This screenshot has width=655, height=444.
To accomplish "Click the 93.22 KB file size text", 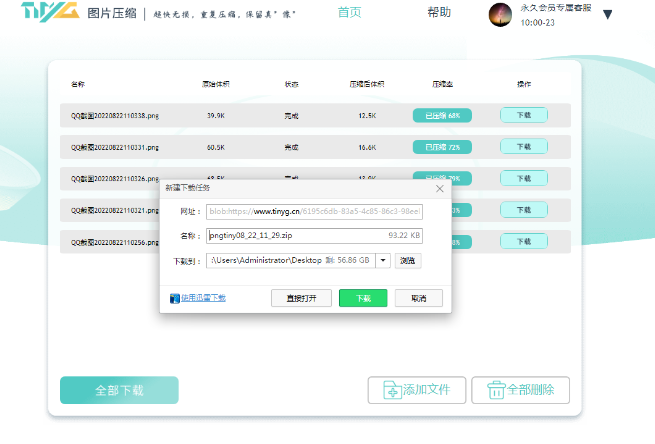I will coord(404,236).
